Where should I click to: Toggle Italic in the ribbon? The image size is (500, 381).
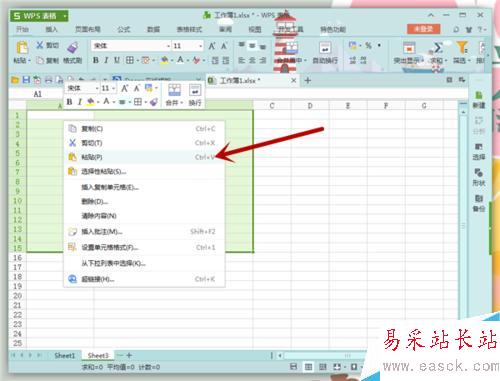106,60
